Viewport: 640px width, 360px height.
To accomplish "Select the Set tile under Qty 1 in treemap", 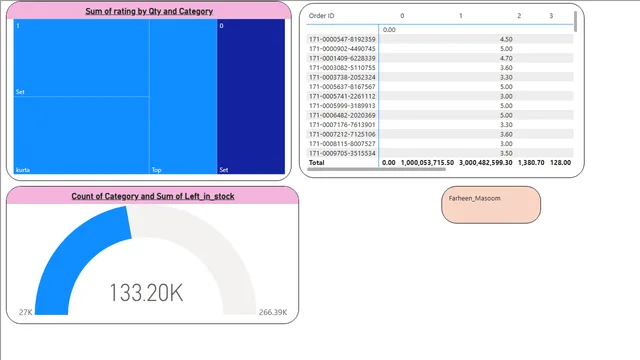I will coord(82,58).
